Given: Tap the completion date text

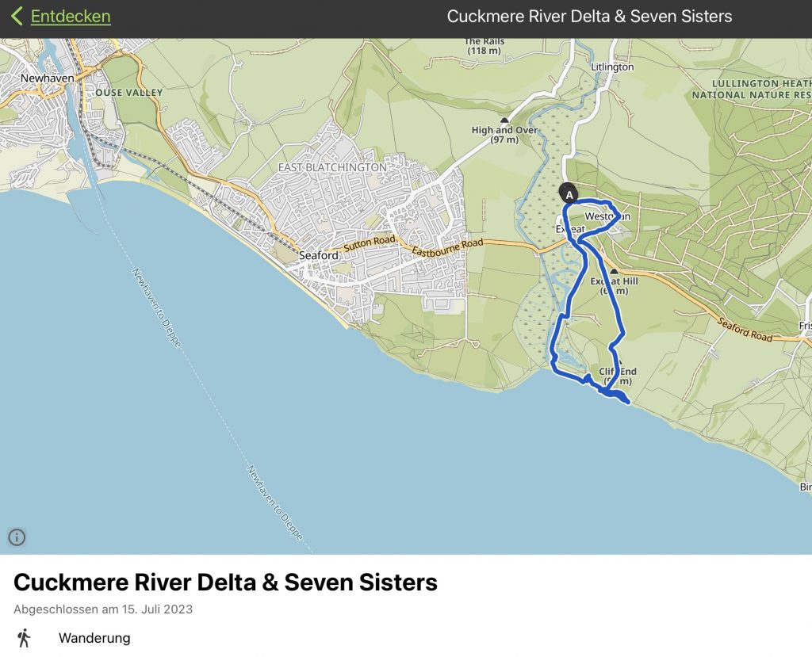Looking at the screenshot, I should click(103, 609).
